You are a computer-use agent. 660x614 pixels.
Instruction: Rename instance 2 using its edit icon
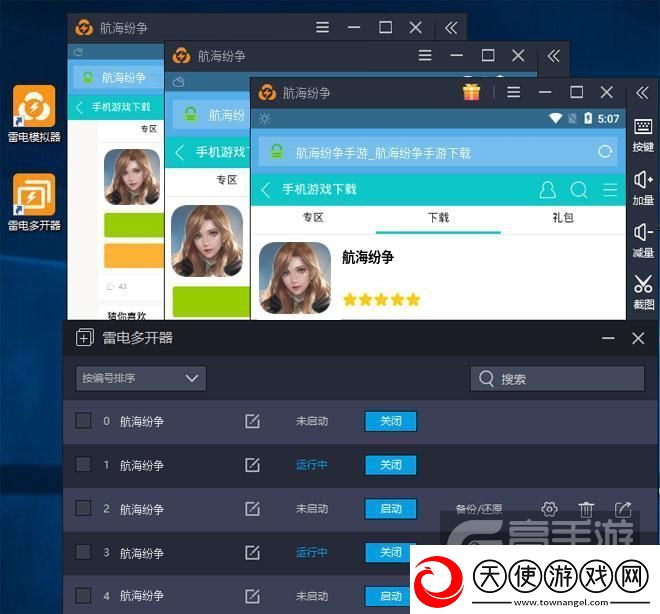coord(252,508)
